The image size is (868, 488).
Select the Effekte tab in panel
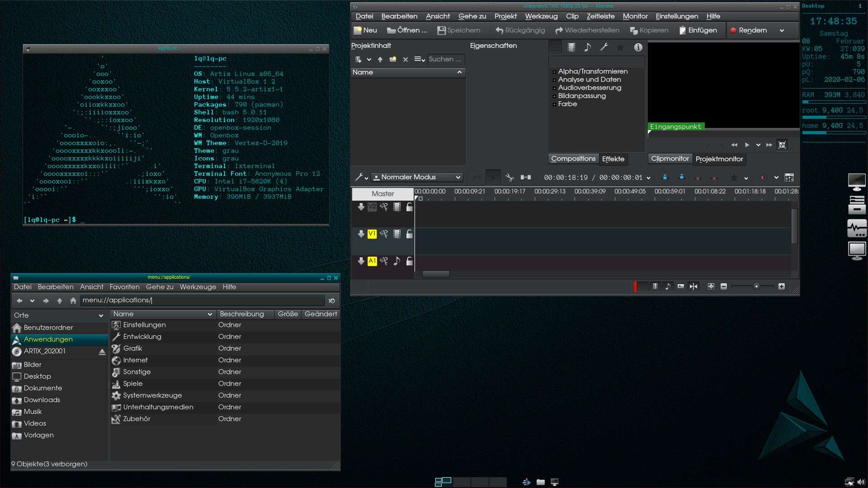pos(613,159)
